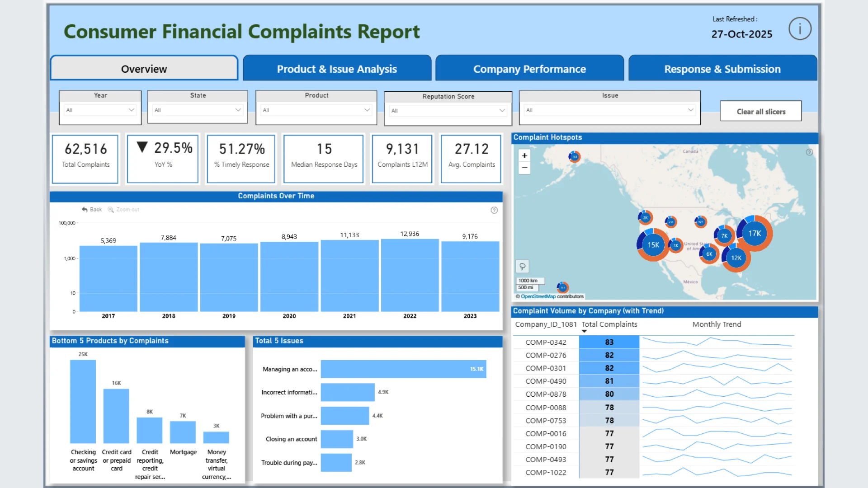Select the 17K cluster bubble on map

(x=755, y=234)
